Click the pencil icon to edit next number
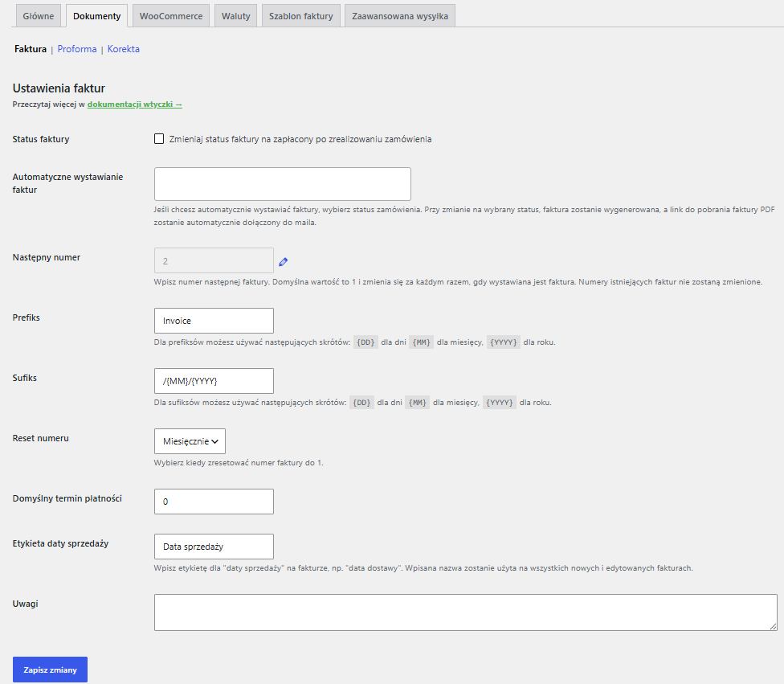This screenshot has width=784, height=684. tap(283, 262)
